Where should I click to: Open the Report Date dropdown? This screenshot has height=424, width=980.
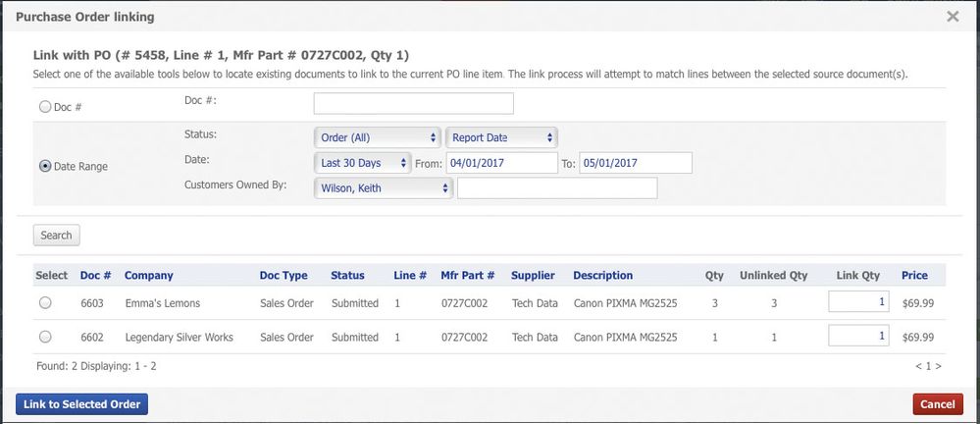pos(501,137)
